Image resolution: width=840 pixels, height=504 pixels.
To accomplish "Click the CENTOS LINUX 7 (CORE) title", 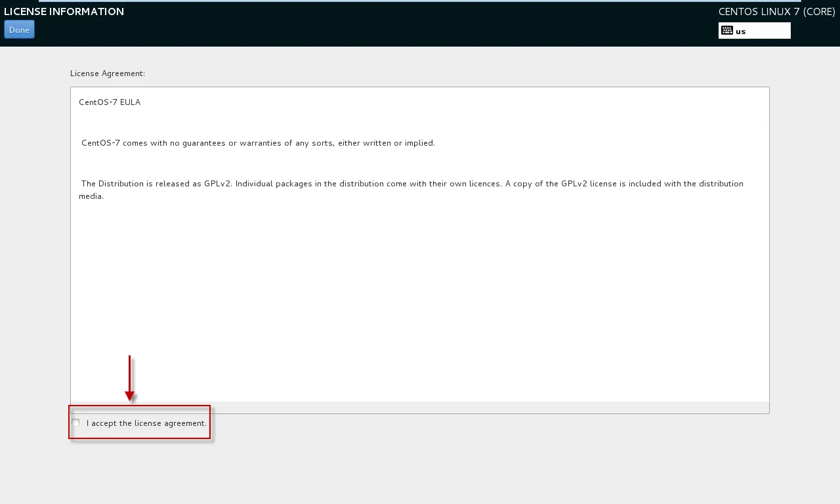I will coord(776,11).
